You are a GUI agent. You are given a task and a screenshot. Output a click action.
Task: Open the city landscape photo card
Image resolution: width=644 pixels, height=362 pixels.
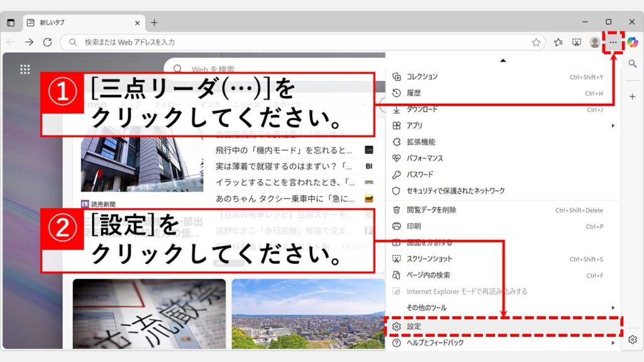click(308, 314)
